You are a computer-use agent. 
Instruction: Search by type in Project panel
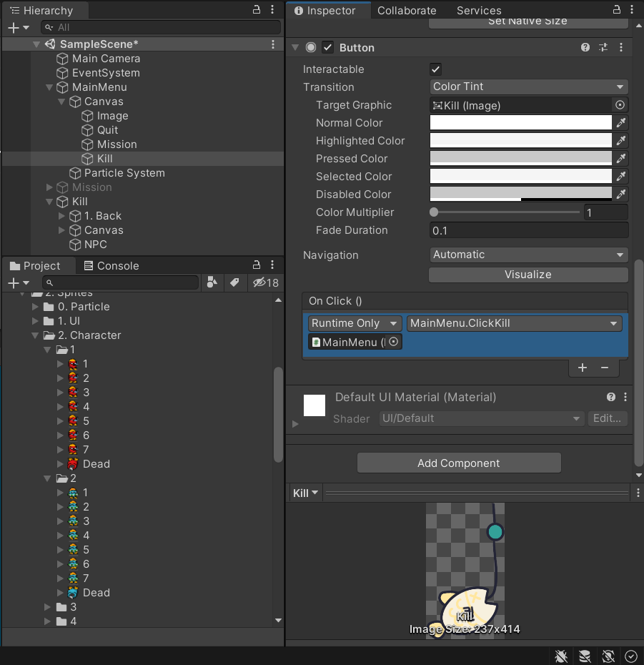pyautogui.click(x=212, y=282)
